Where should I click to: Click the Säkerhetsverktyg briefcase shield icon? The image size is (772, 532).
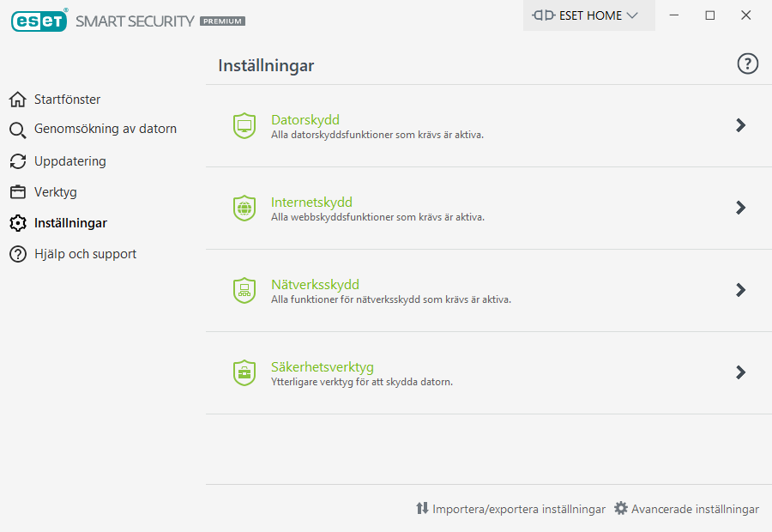point(244,372)
